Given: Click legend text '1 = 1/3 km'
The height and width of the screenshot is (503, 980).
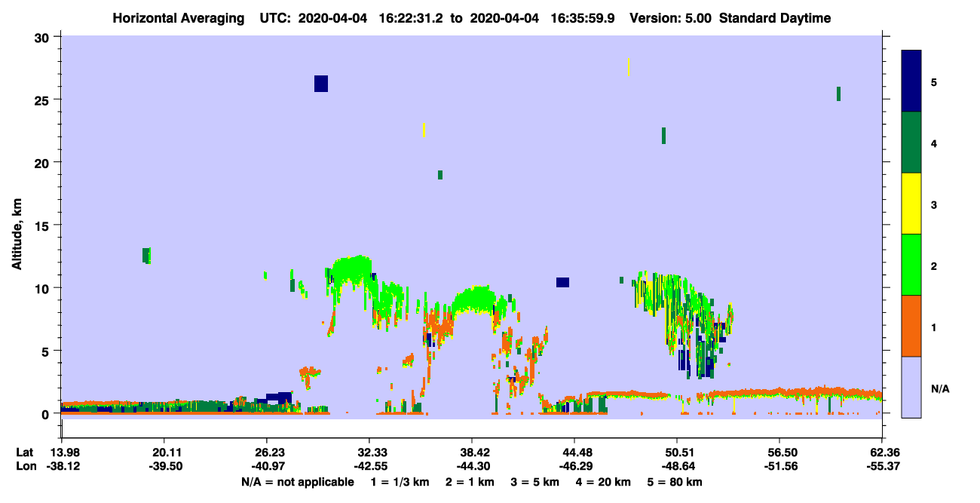Looking at the screenshot, I should point(400,482).
